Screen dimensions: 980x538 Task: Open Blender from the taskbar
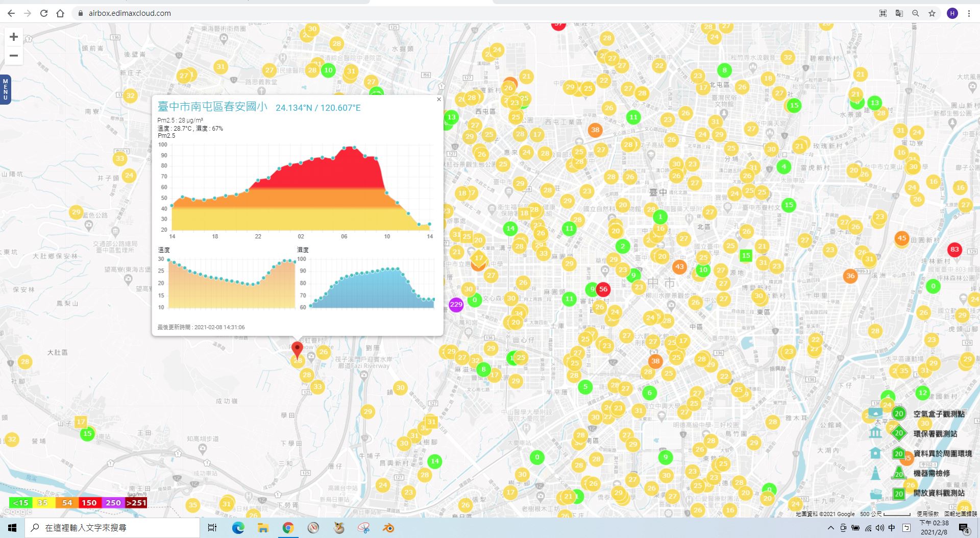point(388,528)
